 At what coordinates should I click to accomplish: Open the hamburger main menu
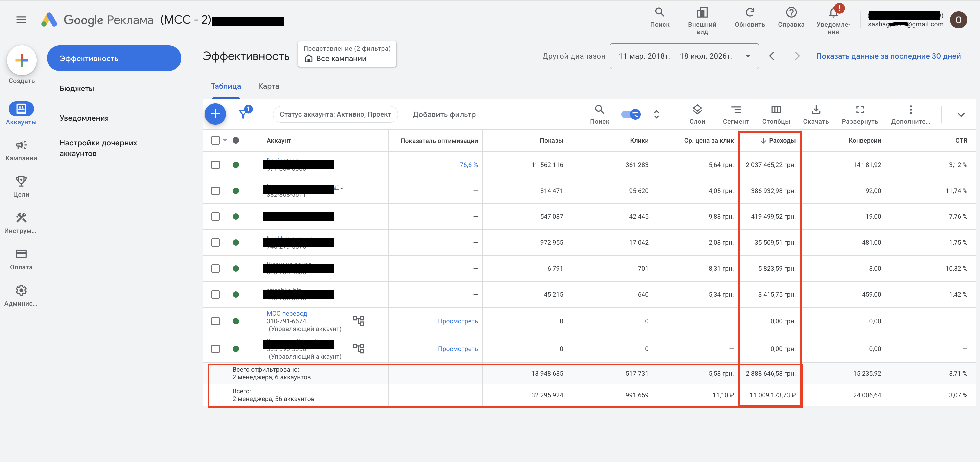[21, 19]
